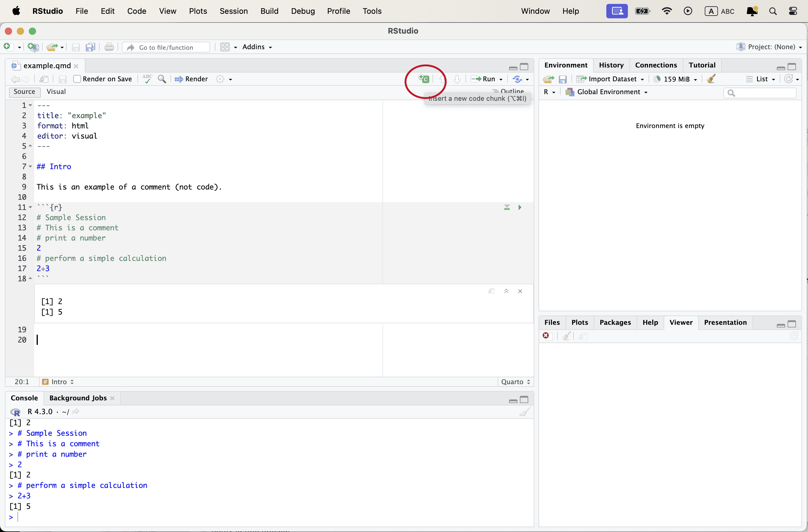Open the History tab
808x532 pixels.
pyautogui.click(x=611, y=65)
